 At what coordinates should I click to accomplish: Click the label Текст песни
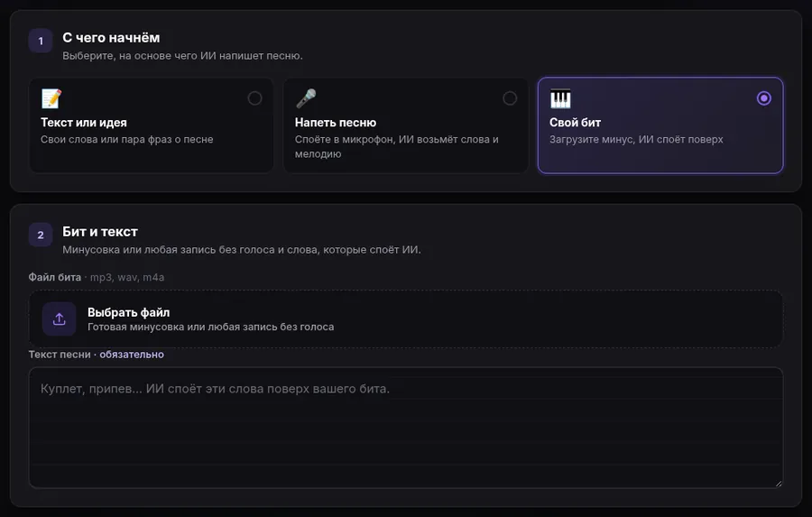[60, 355]
